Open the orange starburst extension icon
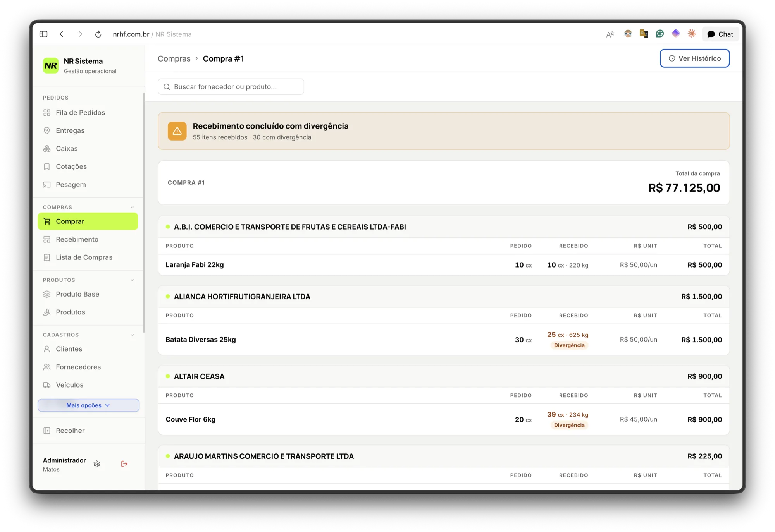The image size is (775, 532). tap(692, 34)
